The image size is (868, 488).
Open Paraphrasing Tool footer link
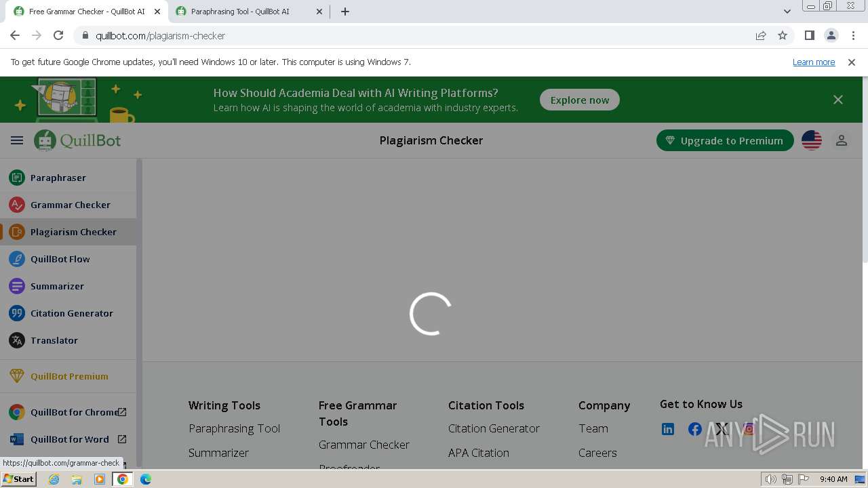click(234, 428)
